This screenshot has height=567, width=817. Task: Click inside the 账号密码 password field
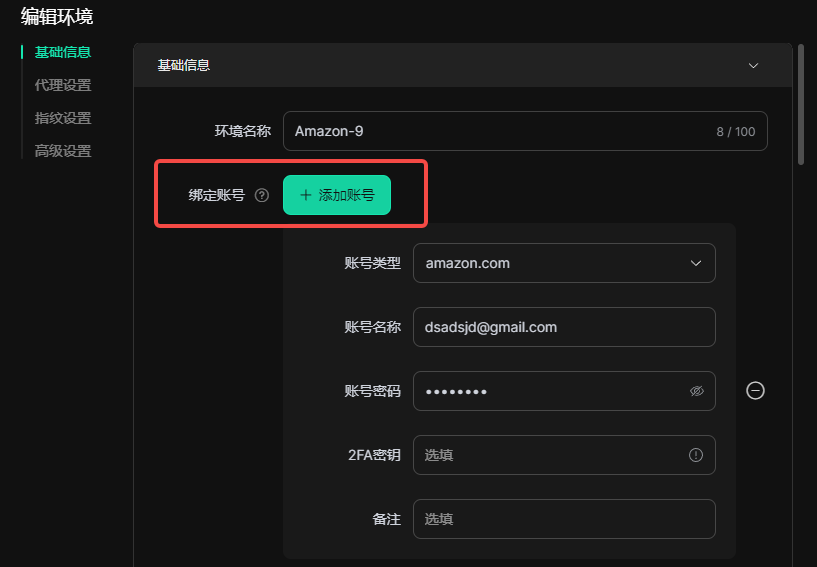click(550, 391)
